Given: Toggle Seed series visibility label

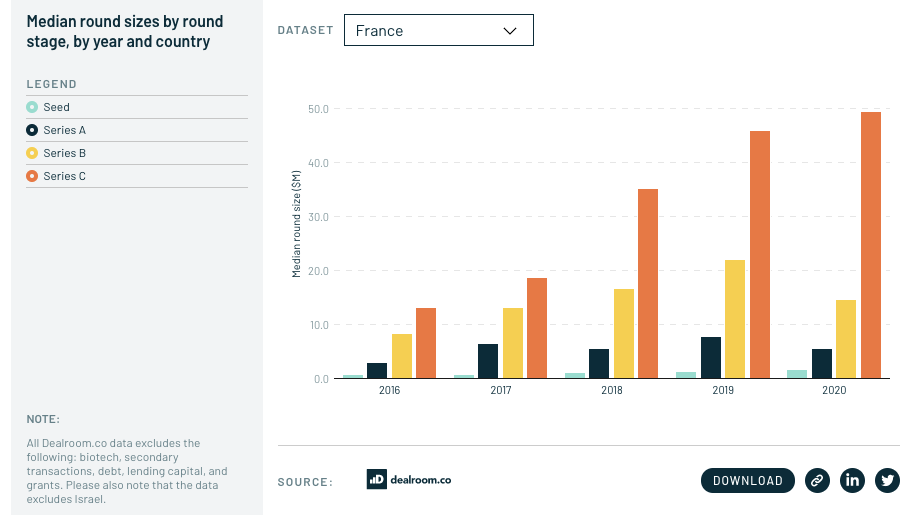Looking at the screenshot, I should coord(57,107).
